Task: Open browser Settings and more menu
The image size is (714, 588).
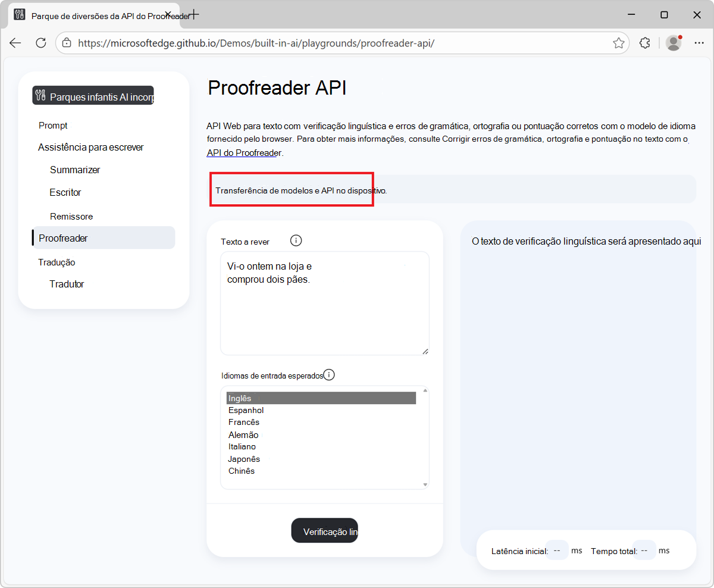Action: (699, 43)
